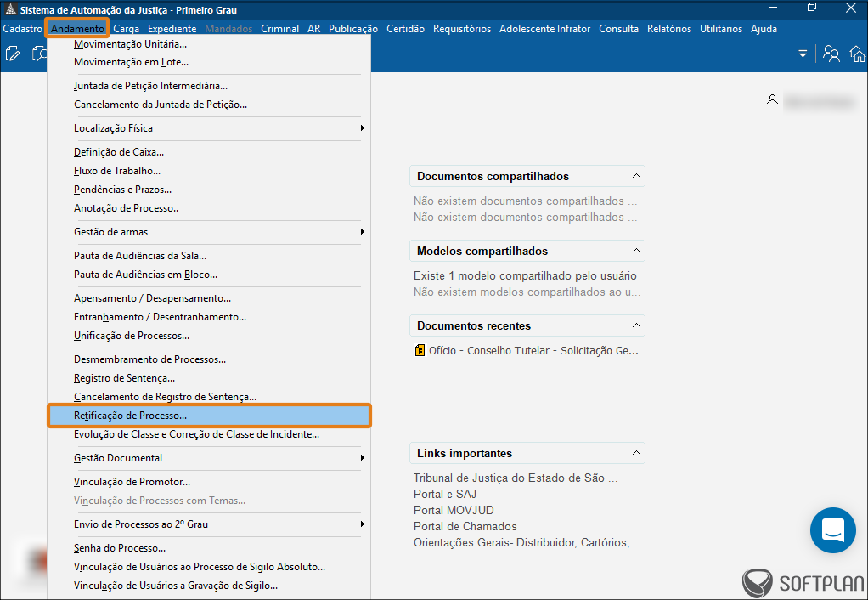Open the Certidão menu

405,29
